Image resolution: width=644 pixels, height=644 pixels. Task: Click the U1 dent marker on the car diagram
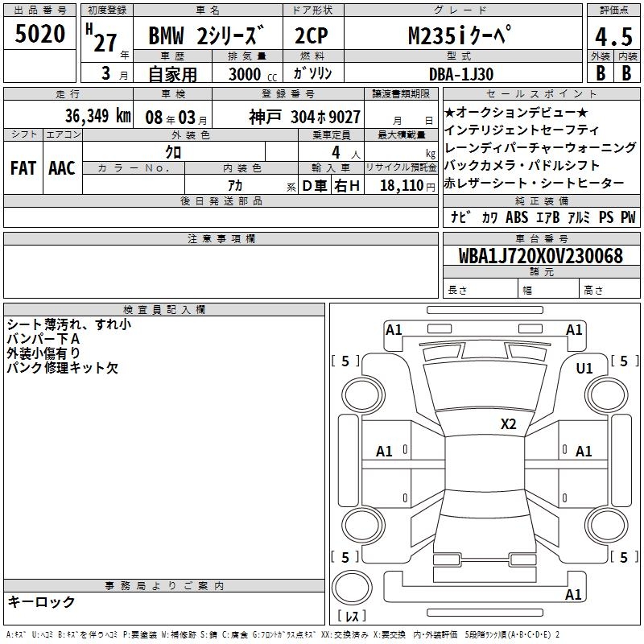[584, 368]
